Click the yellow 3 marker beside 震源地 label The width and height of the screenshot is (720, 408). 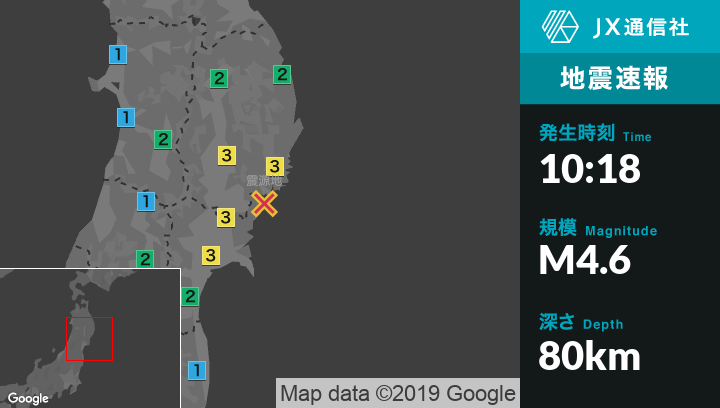pyautogui.click(x=274, y=166)
